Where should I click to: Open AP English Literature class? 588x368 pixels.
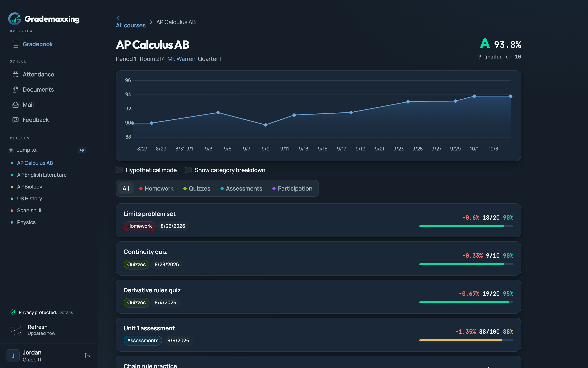pos(42,175)
